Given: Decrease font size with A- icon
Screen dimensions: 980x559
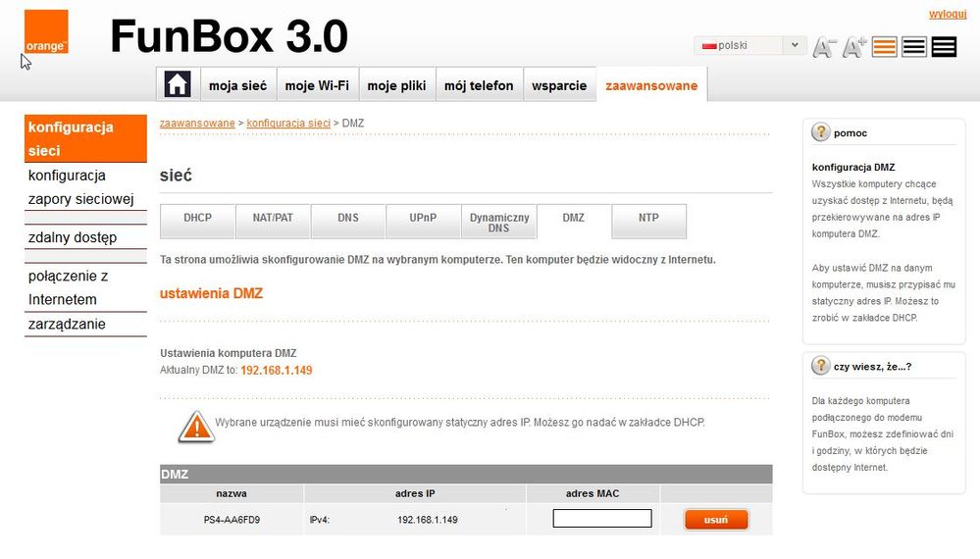Looking at the screenshot, I should [824, 47].
